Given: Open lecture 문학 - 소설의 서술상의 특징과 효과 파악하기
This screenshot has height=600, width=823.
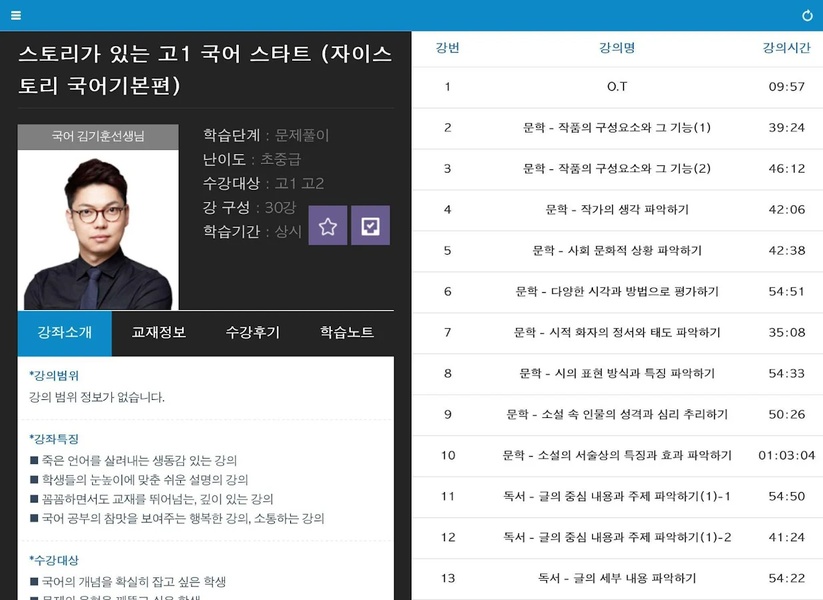Looking at the screenshot, I should click(617, 456).
